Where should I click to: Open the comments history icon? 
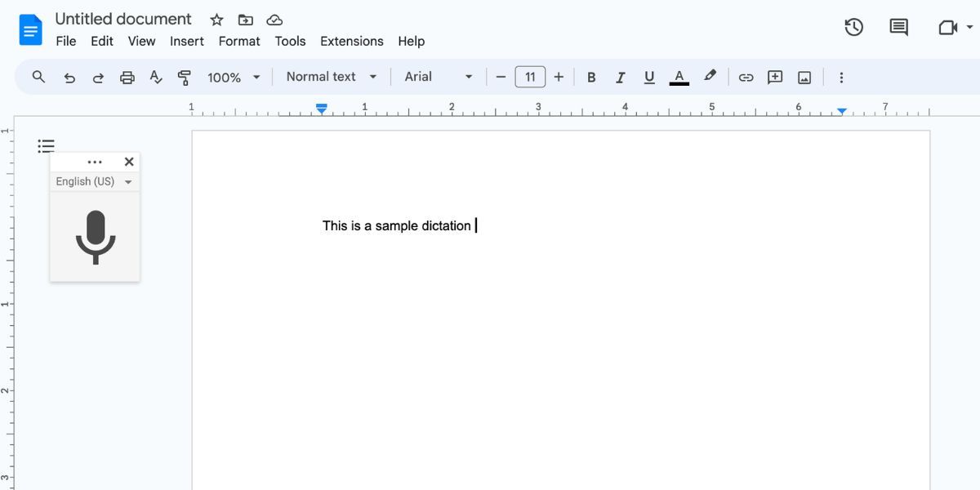898,27
